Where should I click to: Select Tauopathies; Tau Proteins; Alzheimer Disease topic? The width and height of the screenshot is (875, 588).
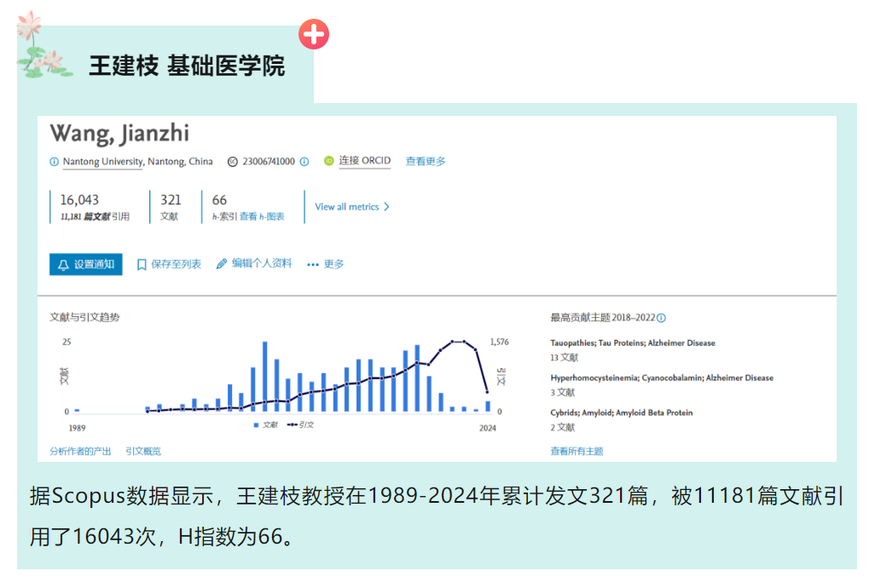633,343
